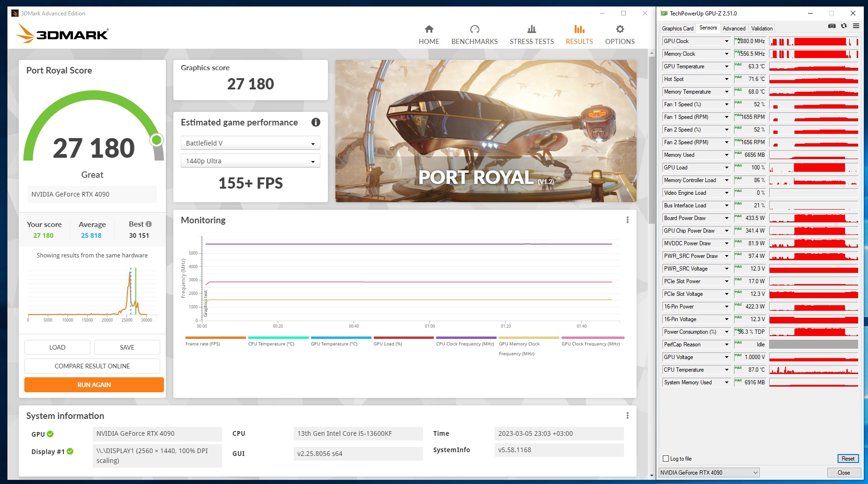Open the 1440p Ultra resolution dropdown
868x484 pixels.
click(251, 161)
